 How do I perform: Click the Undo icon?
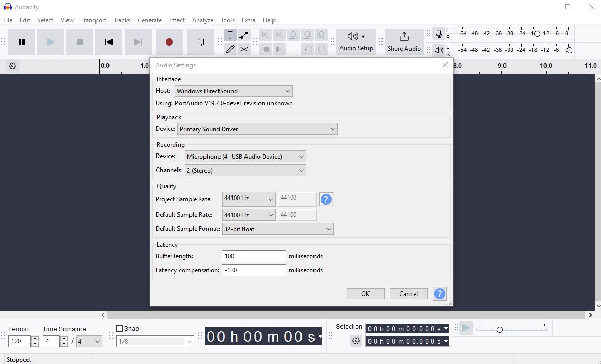(x=307, y=49)
